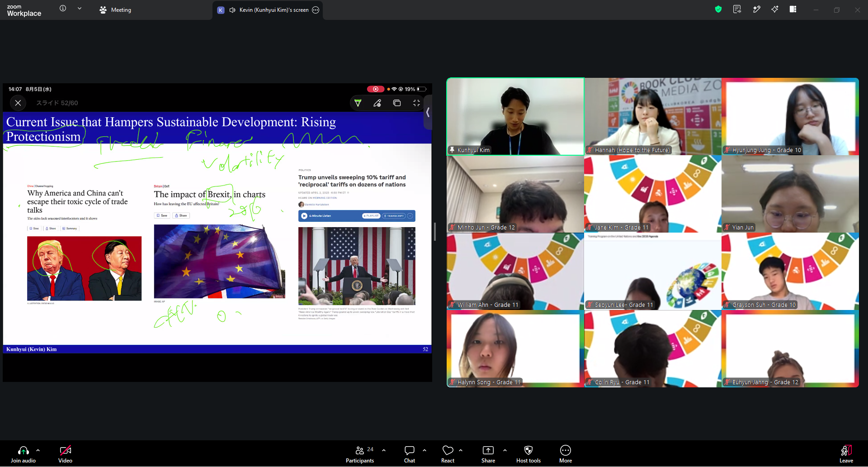
Task: Click the Save button under the Brexit article
Action: pyautogui.click(x=162, y=215)
